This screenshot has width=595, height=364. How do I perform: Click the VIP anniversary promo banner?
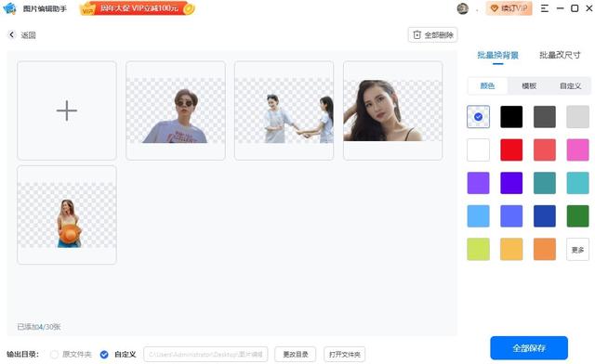coord(138,8)
